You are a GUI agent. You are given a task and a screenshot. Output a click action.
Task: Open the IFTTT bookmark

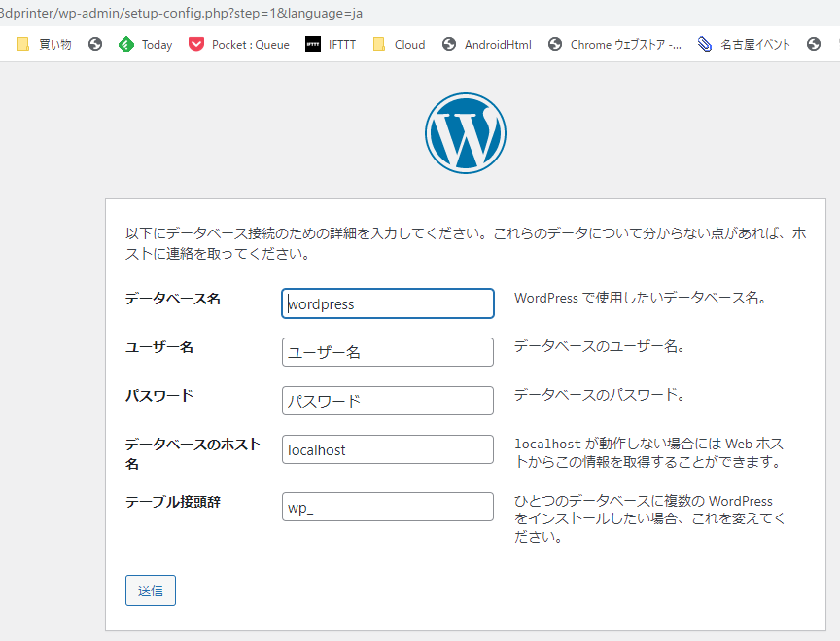click(x=331, y=44)
